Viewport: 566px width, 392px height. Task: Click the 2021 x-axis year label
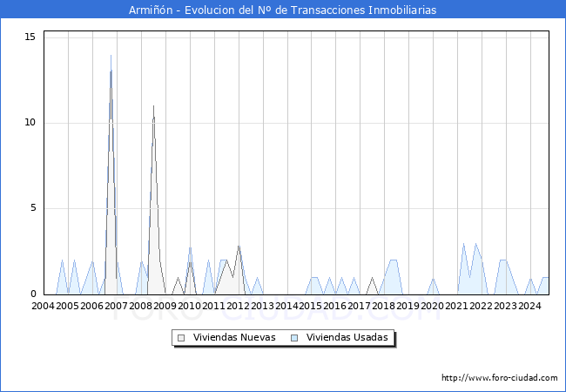pos(456,306)
